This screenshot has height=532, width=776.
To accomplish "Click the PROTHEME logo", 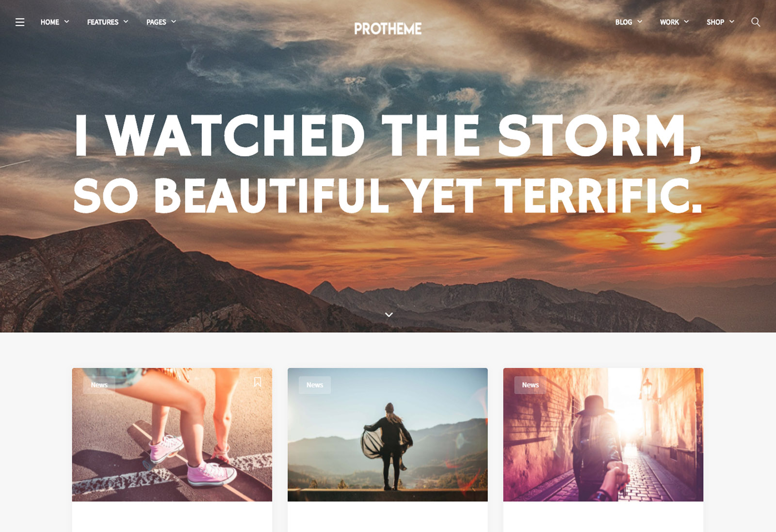I will pyautogui.click(x=388, y=29).
